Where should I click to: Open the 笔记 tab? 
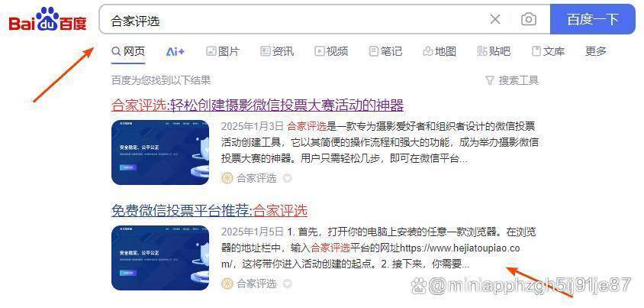[x=385, y=51]
